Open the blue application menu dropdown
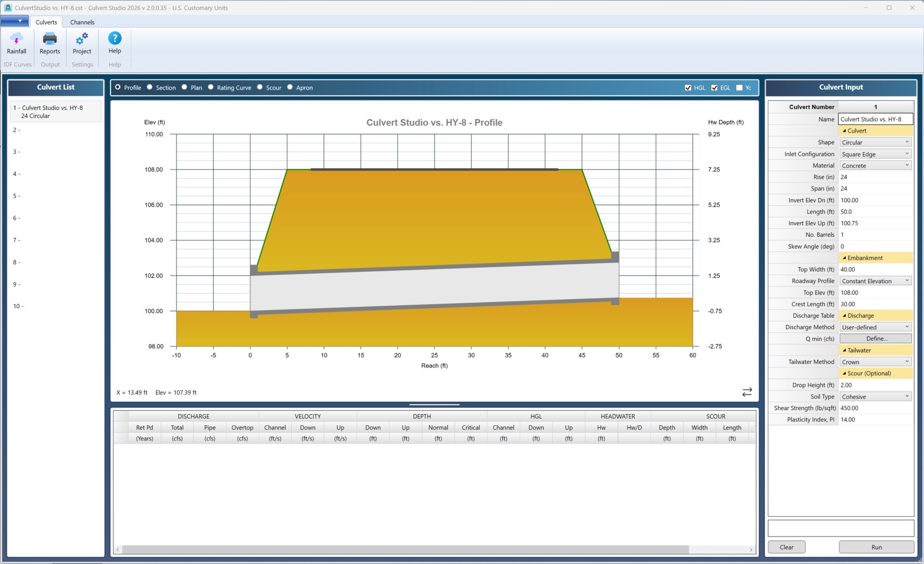Image resolution: width=924 pixels, height=564 pixels. point(14,21)
